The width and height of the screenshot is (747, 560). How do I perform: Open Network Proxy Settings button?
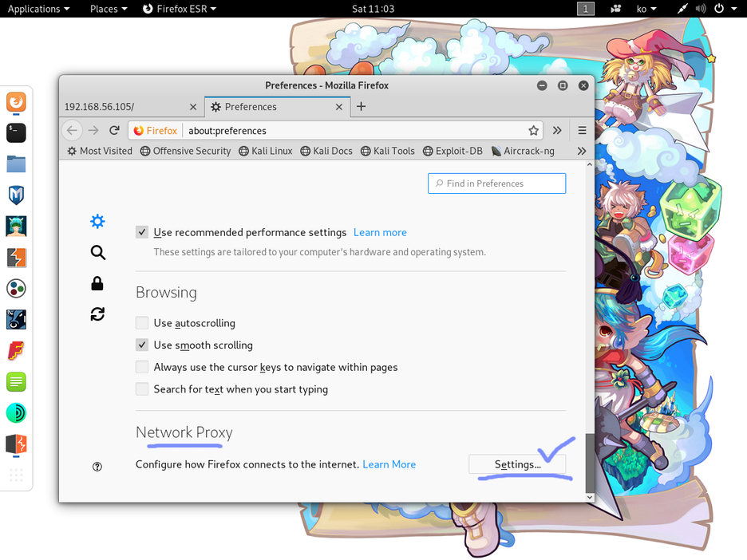517,464
